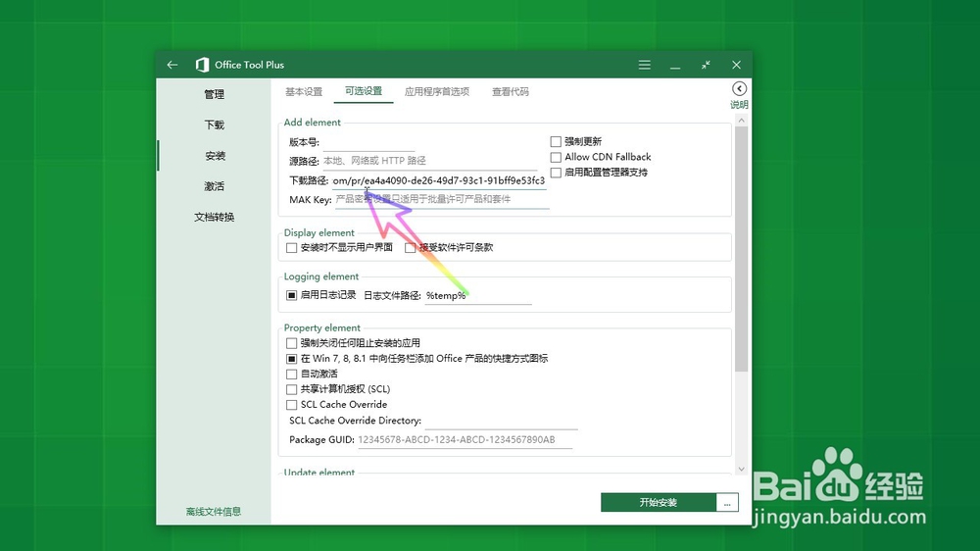980x551 pixels.
Task: Click the scrollbar down arrow
Action: click(741, 469)
